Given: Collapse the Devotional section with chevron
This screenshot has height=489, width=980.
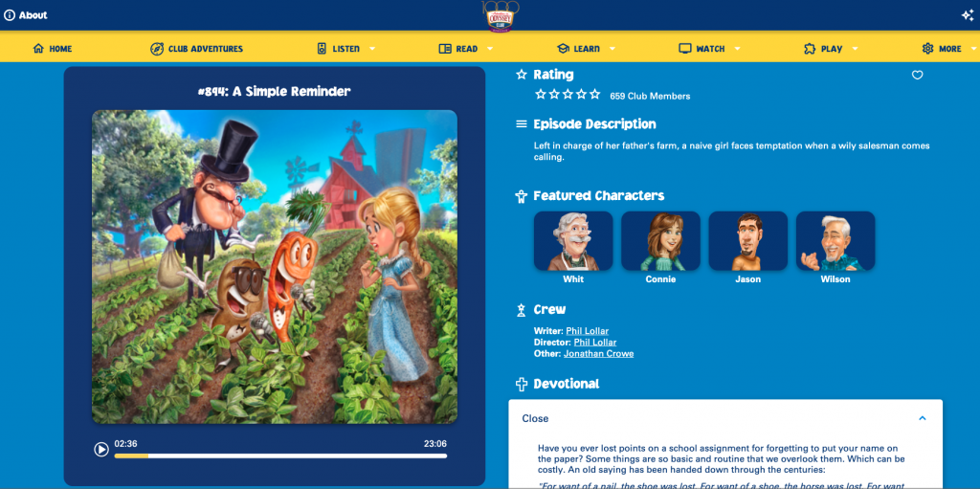Looking at the screenshot, I should (x=922, y=418).
